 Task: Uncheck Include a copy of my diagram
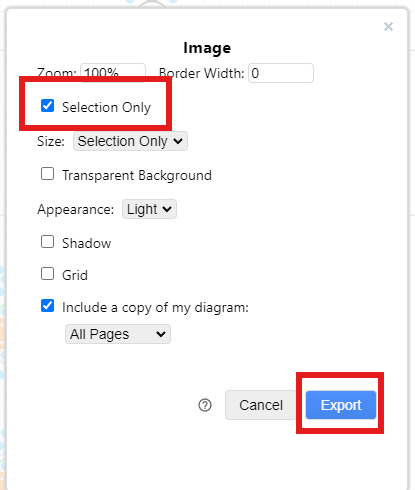click(47, 306)
